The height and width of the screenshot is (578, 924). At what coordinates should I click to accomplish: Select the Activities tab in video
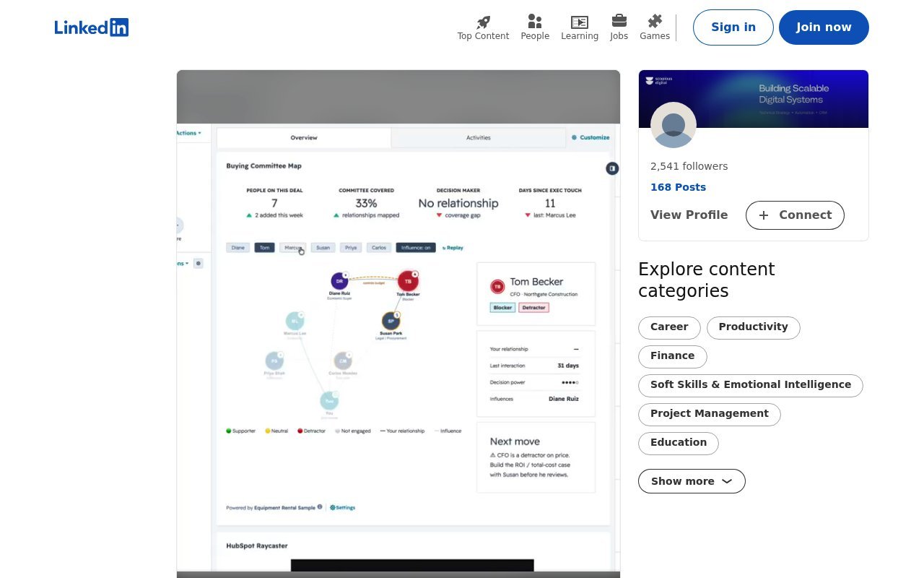coord(478,137)
